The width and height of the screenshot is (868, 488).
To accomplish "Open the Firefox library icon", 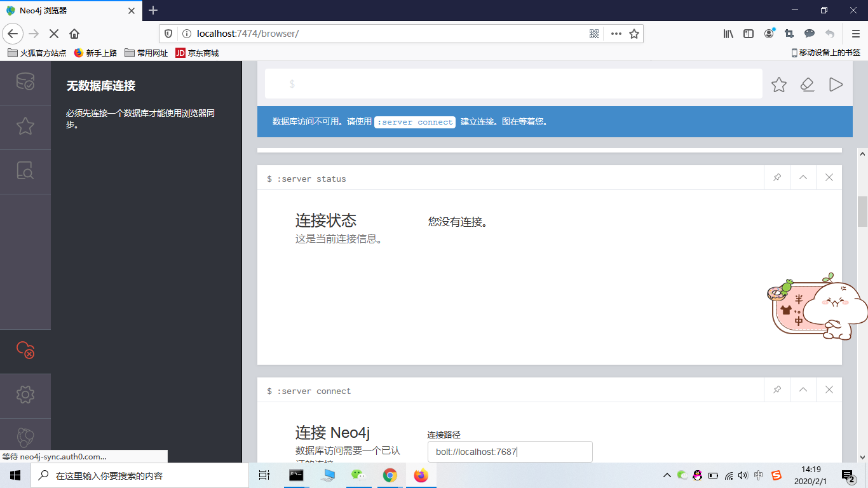I will coord(728,34).
